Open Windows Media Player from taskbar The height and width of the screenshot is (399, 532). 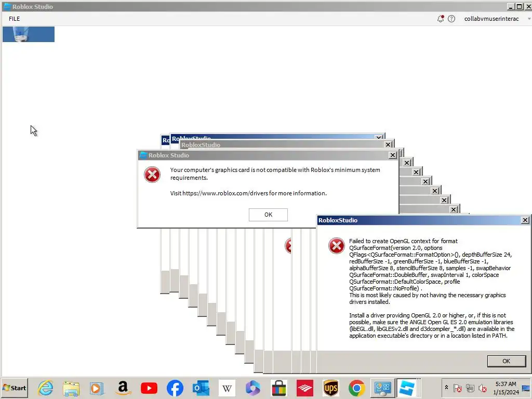(97, 388)
